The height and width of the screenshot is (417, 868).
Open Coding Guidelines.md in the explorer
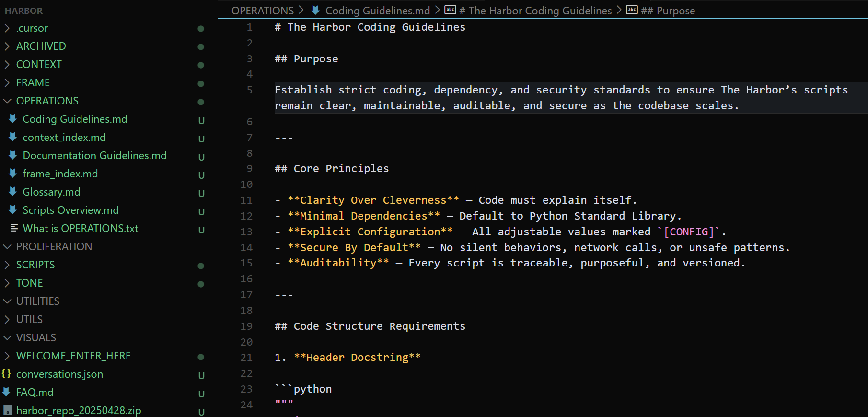point(75,119)
